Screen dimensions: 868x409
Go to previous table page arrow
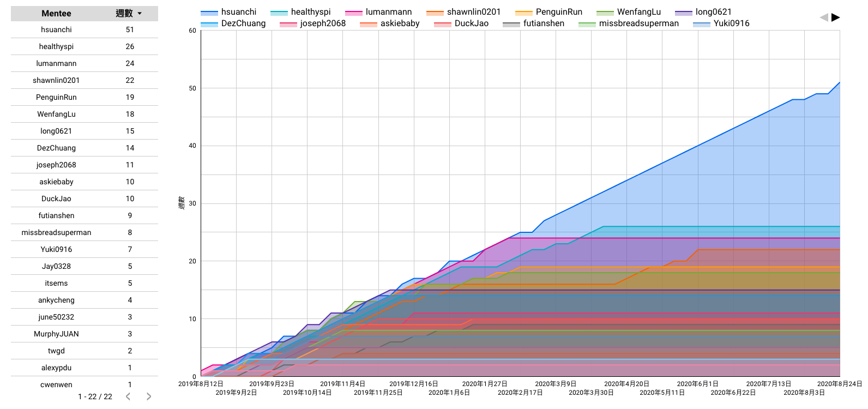pos(128,396)
